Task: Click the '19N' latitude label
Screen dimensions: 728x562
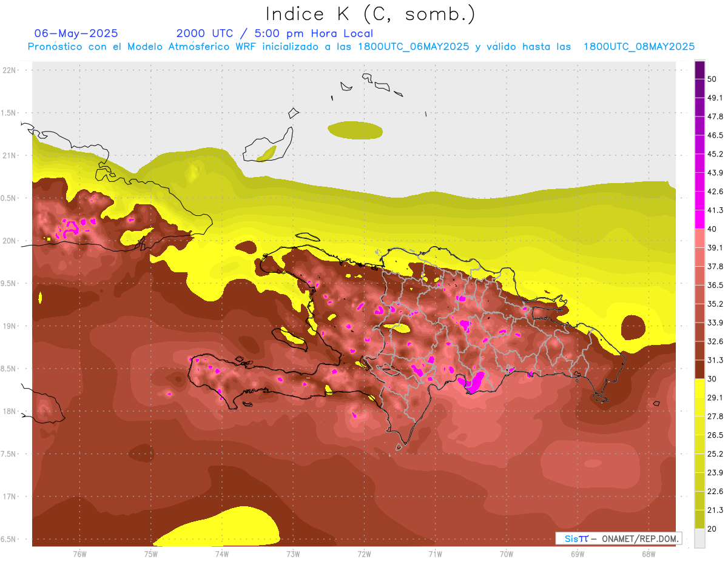Action: (10, 326)
